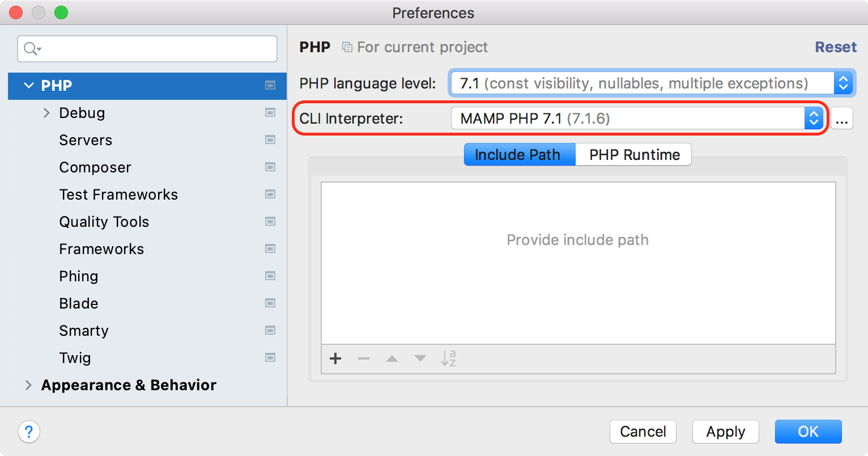The image size is (868, 456).
Task: Open CLI interpreters with the '...' button
Action: (842, 119)
